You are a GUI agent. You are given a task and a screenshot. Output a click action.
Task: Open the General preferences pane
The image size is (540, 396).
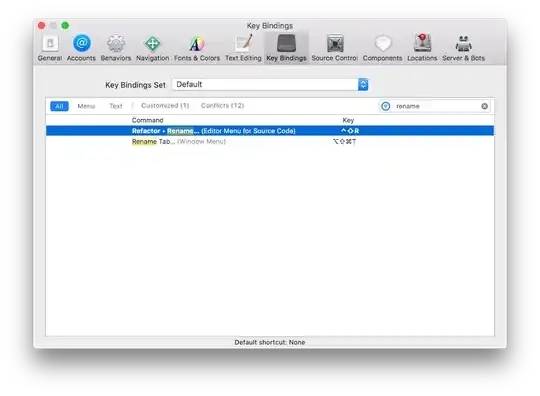click(x=50, y=48)
